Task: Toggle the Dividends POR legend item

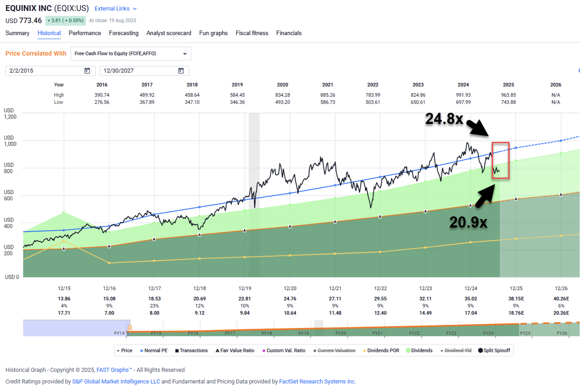Action: coord(381,351)
